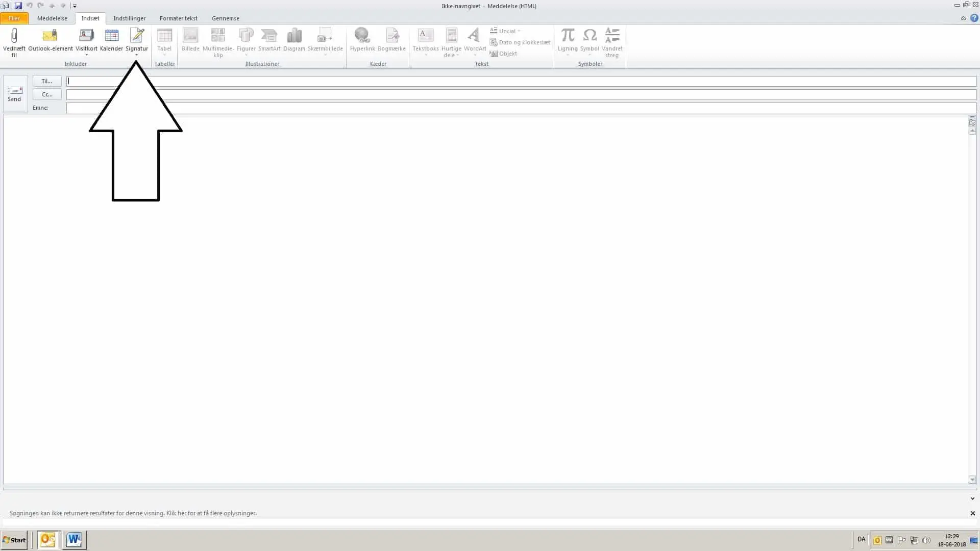Click the Send envelope button
Screen dimensions: 980x551
tap(15, 94)
